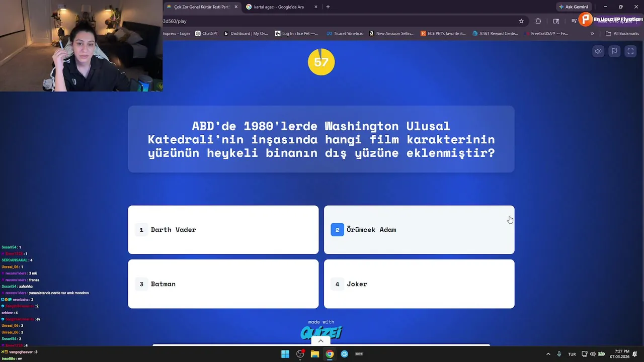This screenshot has height=362, width=644.
Task: Open Log In ‹ Ece Pet bookmark
Action: 296,34
